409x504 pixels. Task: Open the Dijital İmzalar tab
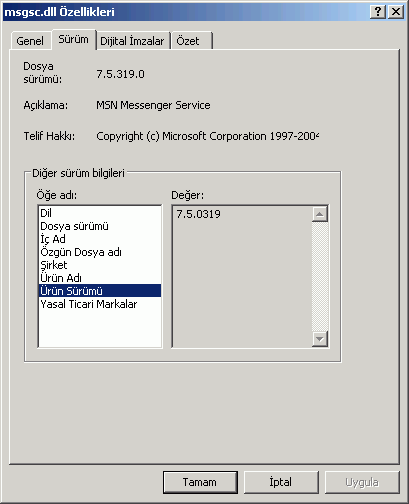coord(132,41)
